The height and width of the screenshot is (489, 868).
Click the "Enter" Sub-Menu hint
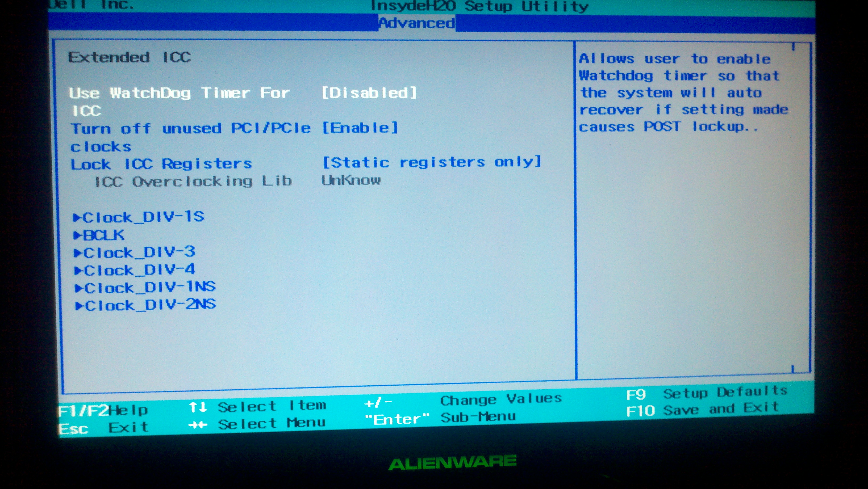click(x=440, y=418)
